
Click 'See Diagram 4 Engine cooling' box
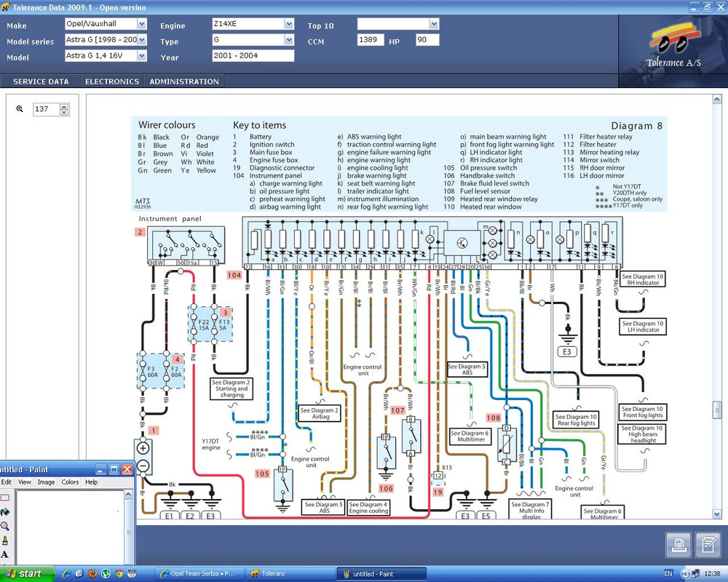pyautogui.click(x=368, y=507)
